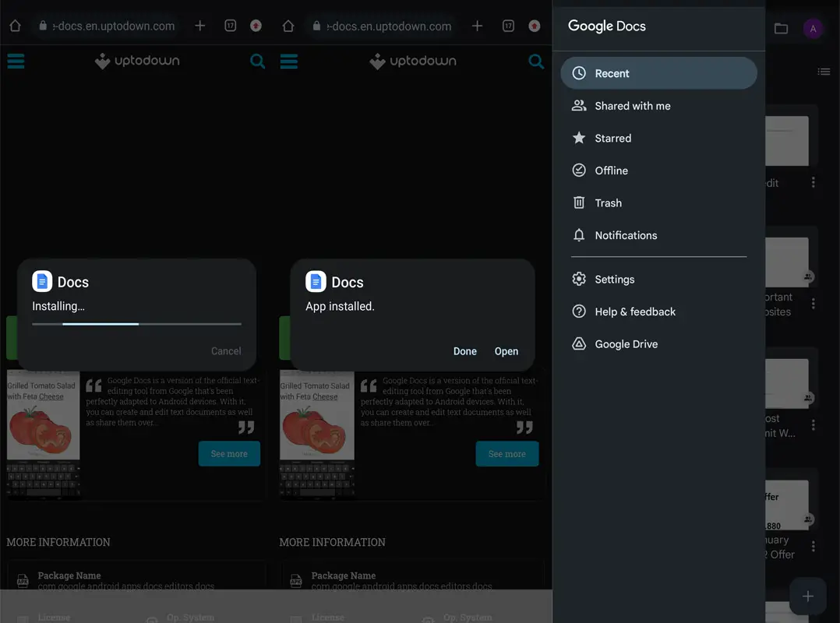
Task: Open tab switcher showing 17 in left browser
Action: (x=231, y=26)
